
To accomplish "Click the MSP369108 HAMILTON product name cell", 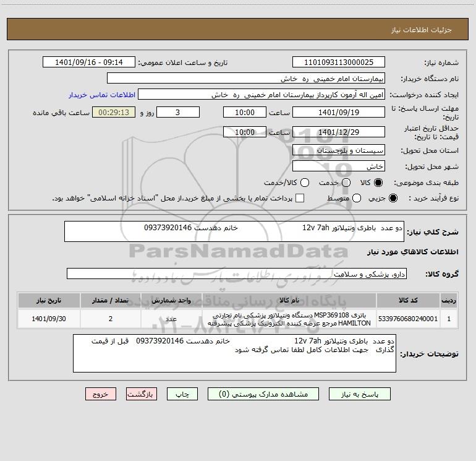I will (289, 319).
